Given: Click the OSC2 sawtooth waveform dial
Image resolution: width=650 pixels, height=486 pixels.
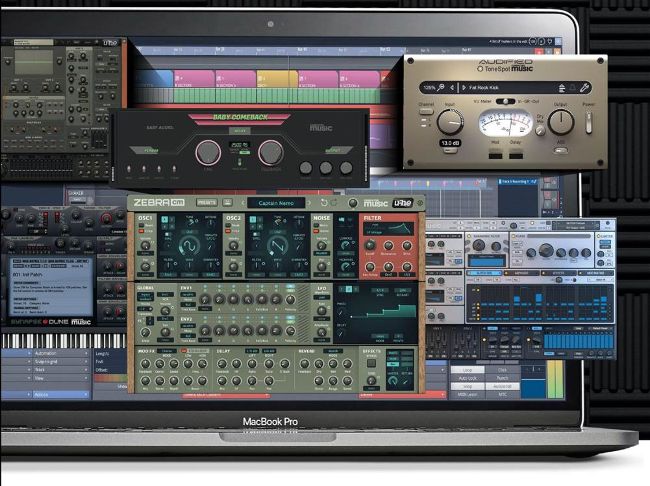Looking at the screenshot, I should (277, 246).
